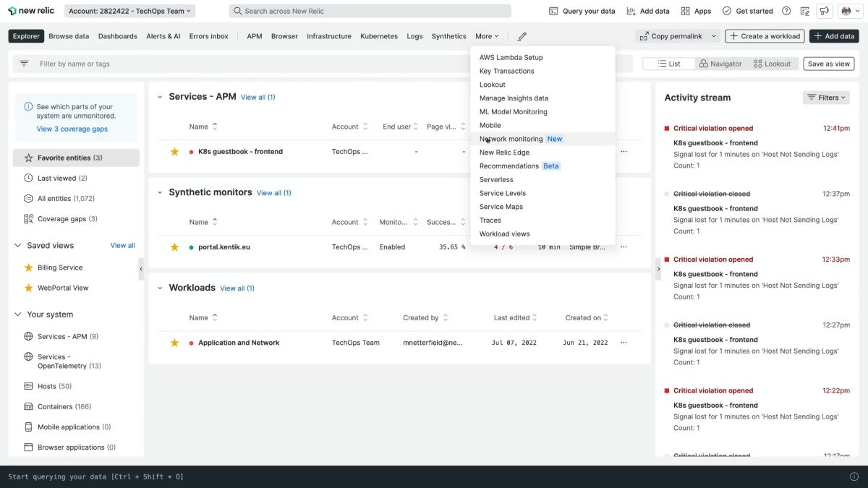
Task: Click the Query your data icon
Action: pyautogui.click(x=555, y=11)
